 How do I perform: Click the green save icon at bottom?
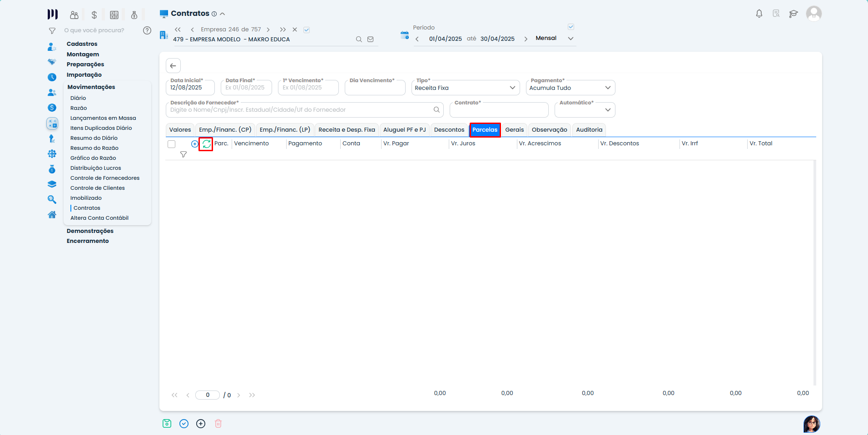coord(167,424)
